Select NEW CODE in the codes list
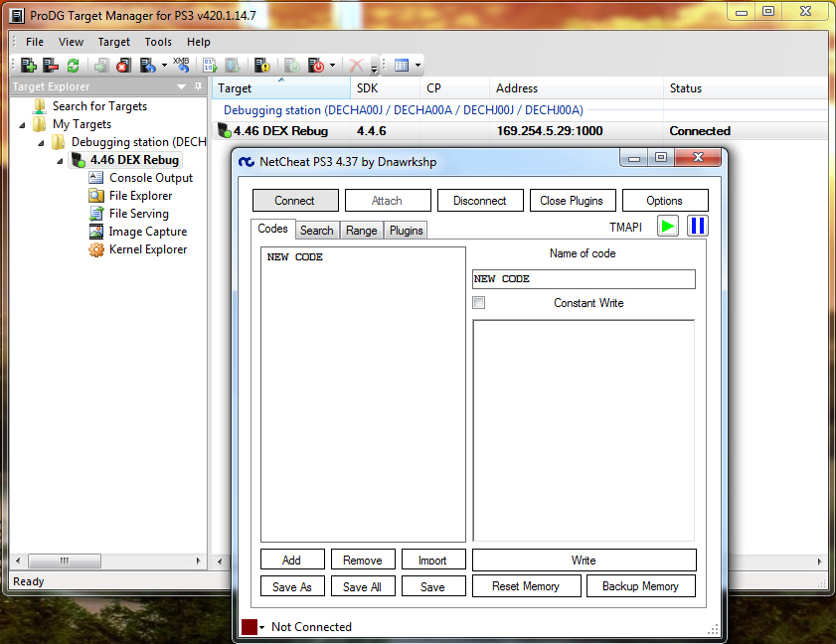 [295, 257]
